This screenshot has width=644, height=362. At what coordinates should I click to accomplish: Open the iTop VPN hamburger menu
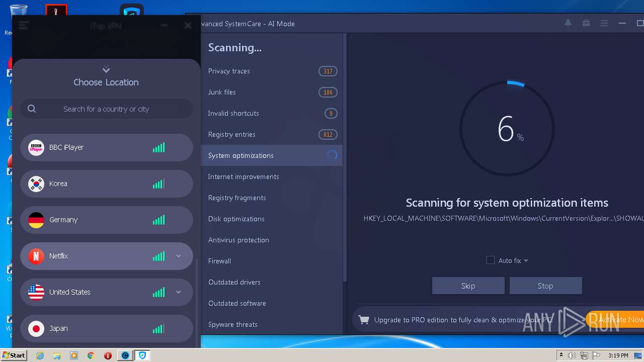24,25
